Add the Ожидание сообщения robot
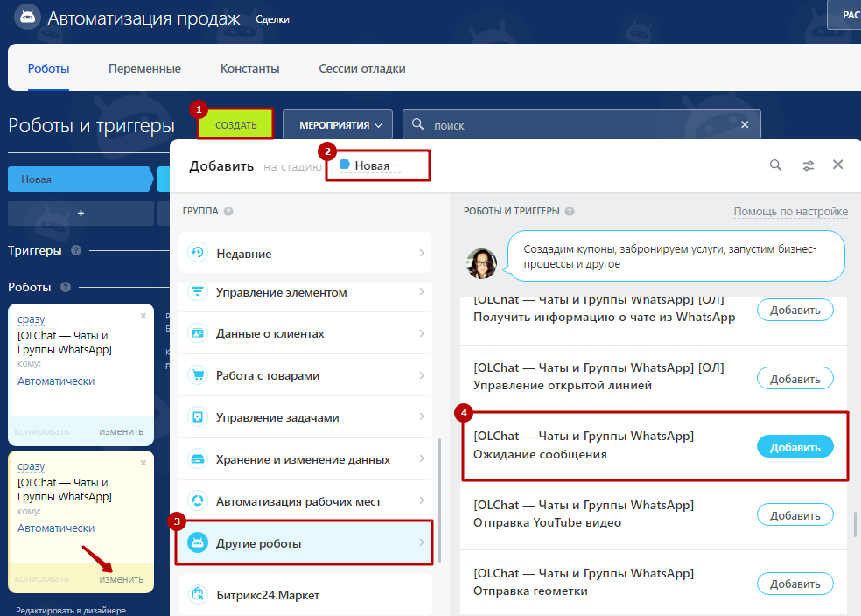The width and height of the screenshot is (861, 616). click(x=794, y=447)
